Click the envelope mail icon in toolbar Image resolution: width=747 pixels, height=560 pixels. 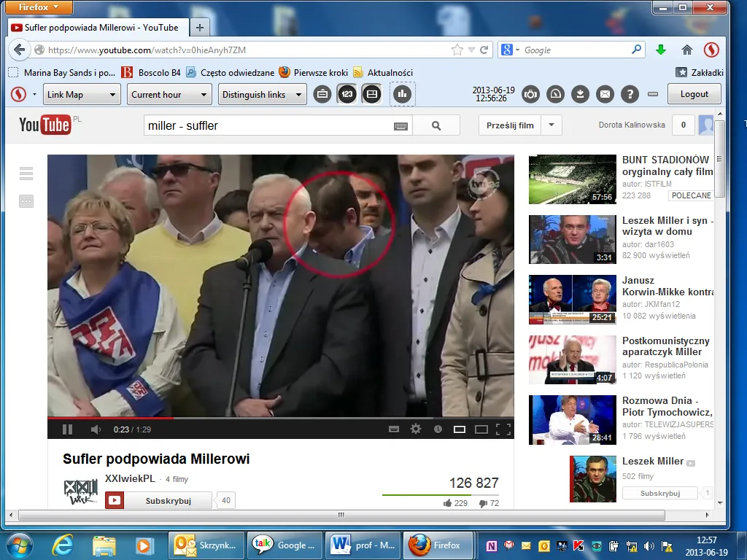(605, 94)
